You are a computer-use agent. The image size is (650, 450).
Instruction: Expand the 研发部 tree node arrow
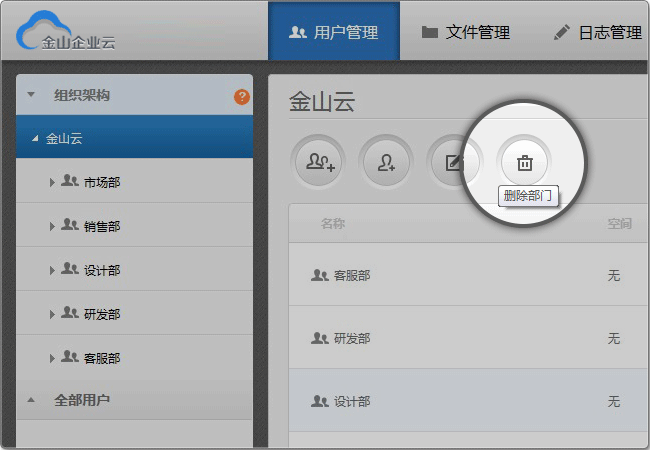(x=52, y=315)
